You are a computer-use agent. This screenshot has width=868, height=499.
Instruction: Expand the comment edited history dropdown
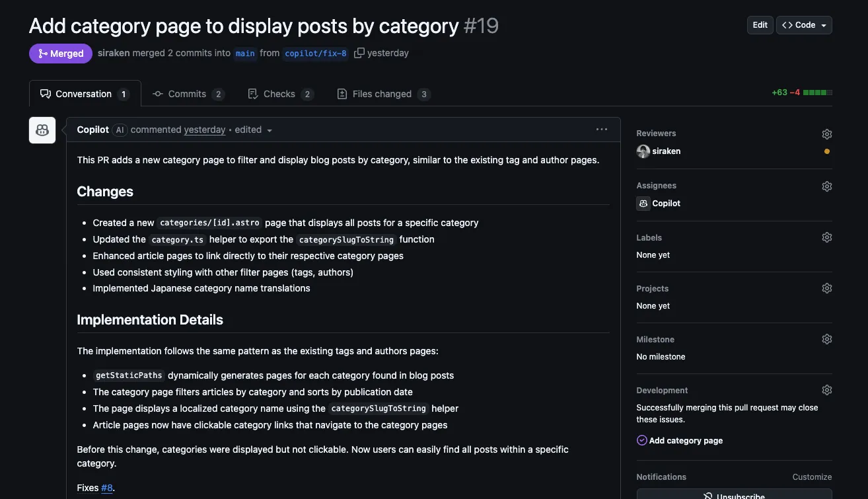254,130
